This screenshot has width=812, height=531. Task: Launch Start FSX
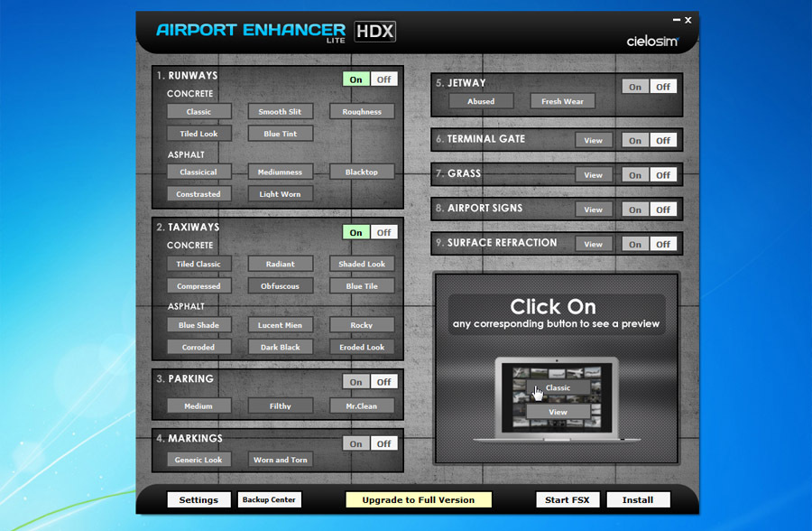click(567, 500)
